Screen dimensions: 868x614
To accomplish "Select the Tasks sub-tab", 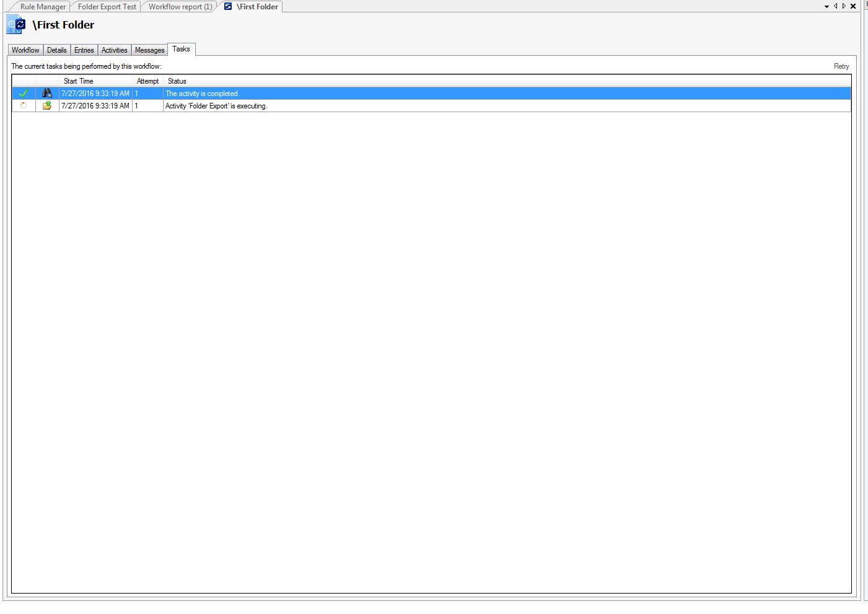I will pos(182,49).
